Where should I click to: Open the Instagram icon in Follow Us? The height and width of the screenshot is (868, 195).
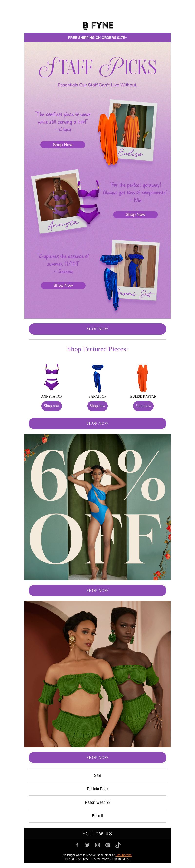coord(97,845)
